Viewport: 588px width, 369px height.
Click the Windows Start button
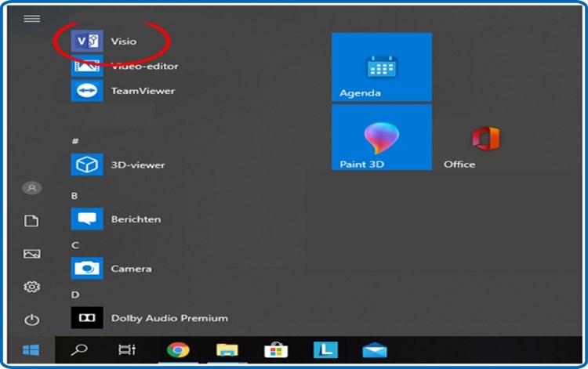click(31, 350)
